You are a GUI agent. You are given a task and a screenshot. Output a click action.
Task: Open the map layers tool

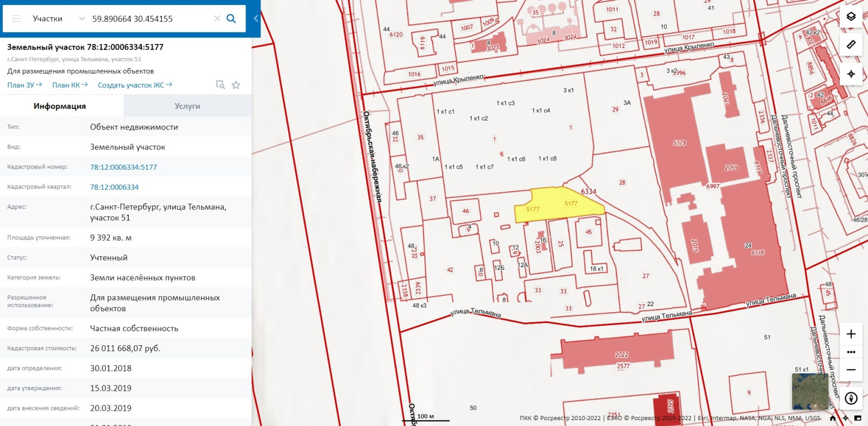pos(851,16)
